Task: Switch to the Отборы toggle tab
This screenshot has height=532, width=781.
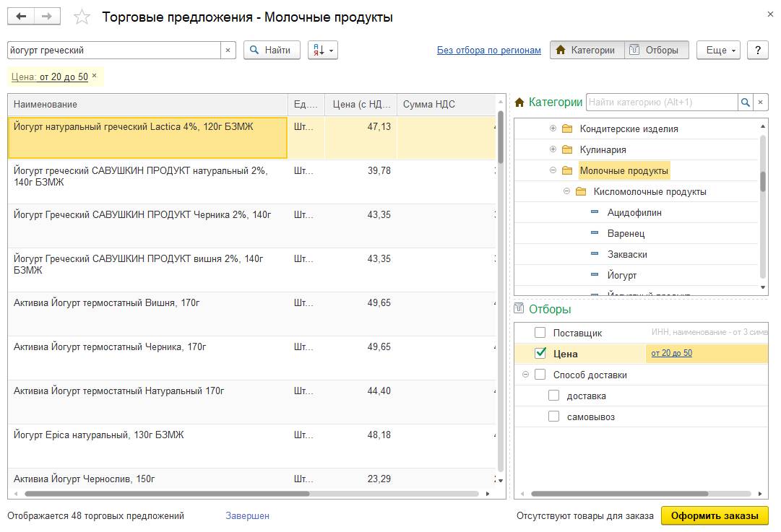Action: 655,51
